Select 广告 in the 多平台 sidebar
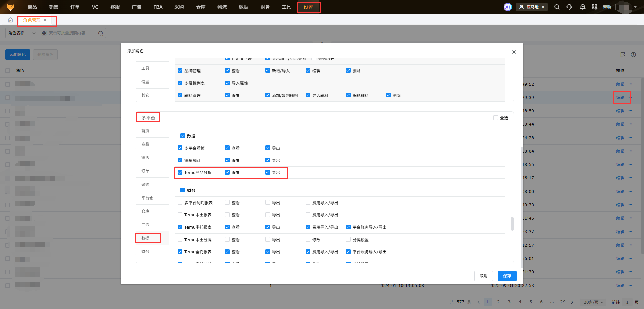This screenshot has height=309, width=644. (x=153, y=224)
